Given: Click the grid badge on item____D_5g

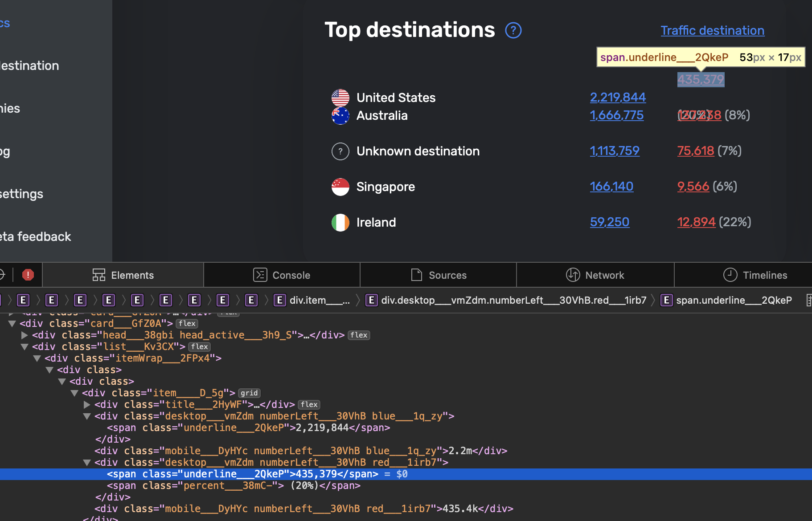Looking at the screenshot, I should click(x=249, y=393).
